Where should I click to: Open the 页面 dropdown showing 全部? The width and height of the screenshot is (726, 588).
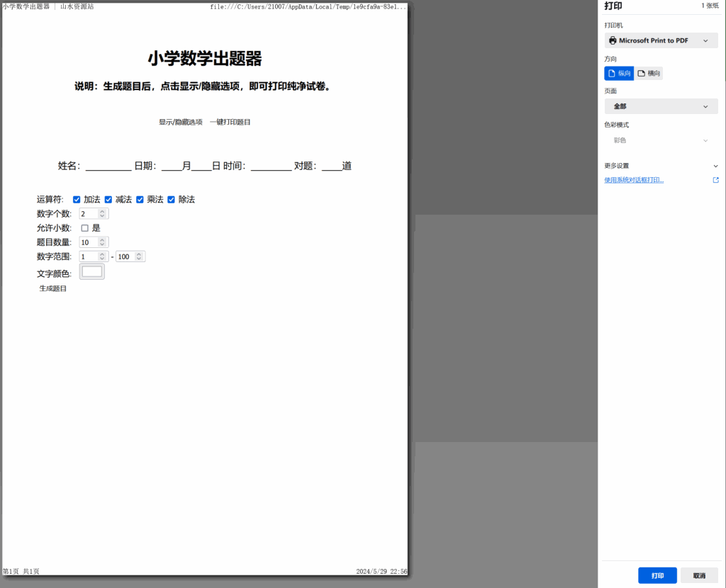coord(661,106)
